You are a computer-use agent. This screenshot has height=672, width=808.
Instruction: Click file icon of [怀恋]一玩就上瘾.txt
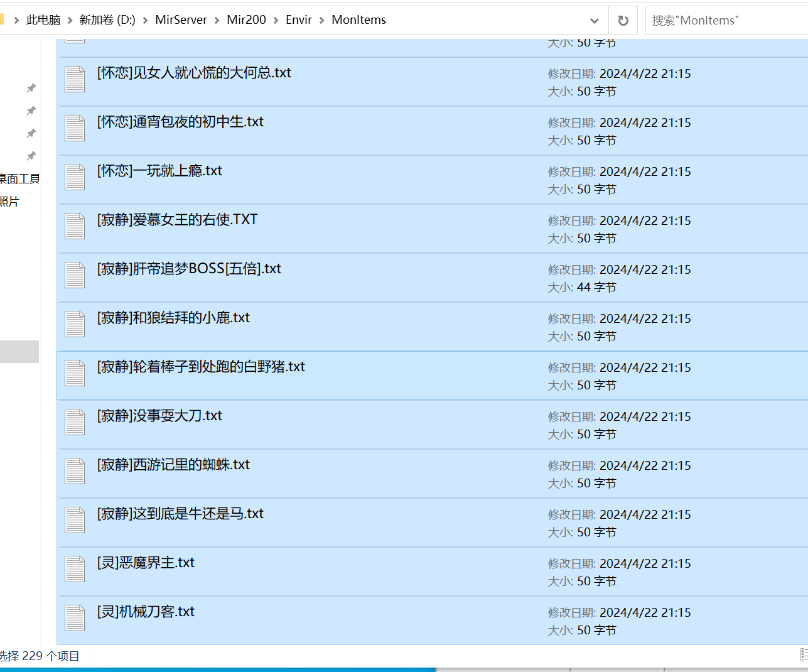click(x=75, y=177)
